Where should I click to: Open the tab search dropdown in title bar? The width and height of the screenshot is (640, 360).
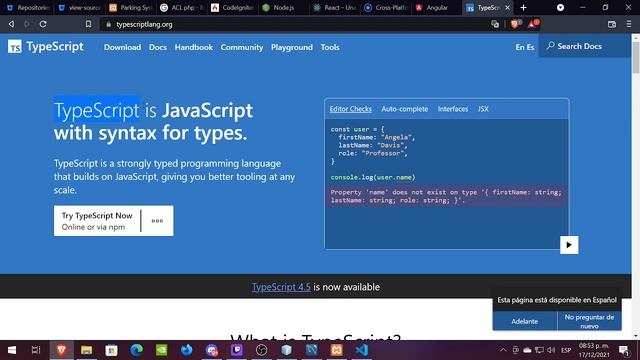pos(560,7)
